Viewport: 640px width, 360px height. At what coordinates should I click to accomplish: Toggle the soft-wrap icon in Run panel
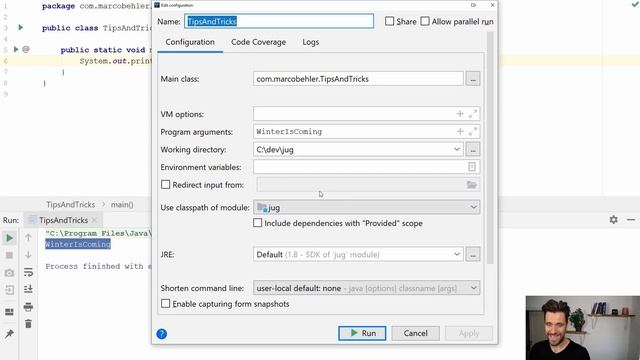pyautogui.click(x=28, y=272)
